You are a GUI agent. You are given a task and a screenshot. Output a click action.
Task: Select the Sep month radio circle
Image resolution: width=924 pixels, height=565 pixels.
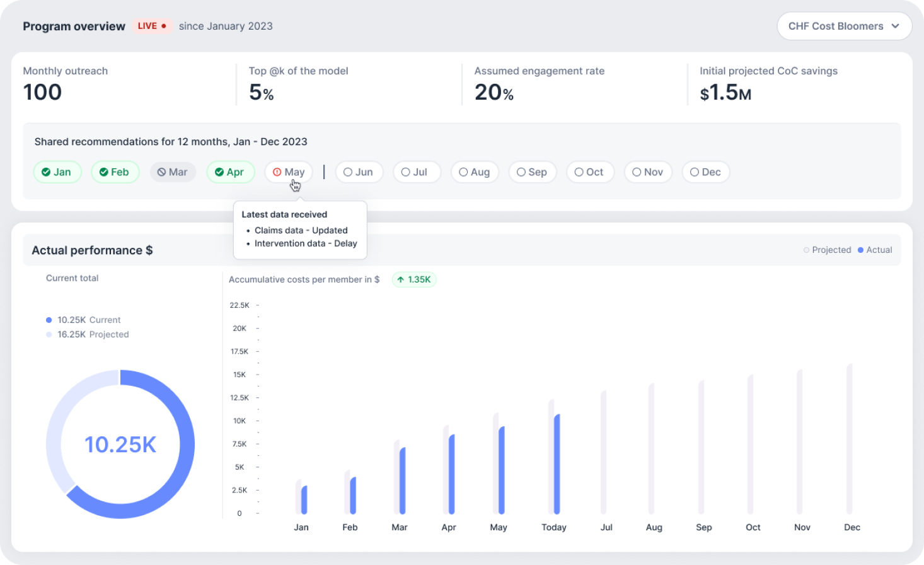click(x=521, y=172)
